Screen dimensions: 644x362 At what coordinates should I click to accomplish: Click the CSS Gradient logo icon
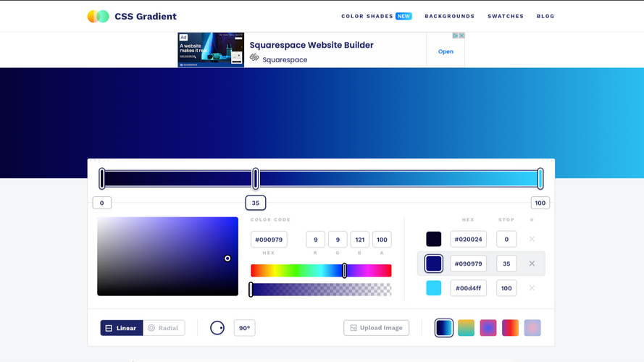99,17
